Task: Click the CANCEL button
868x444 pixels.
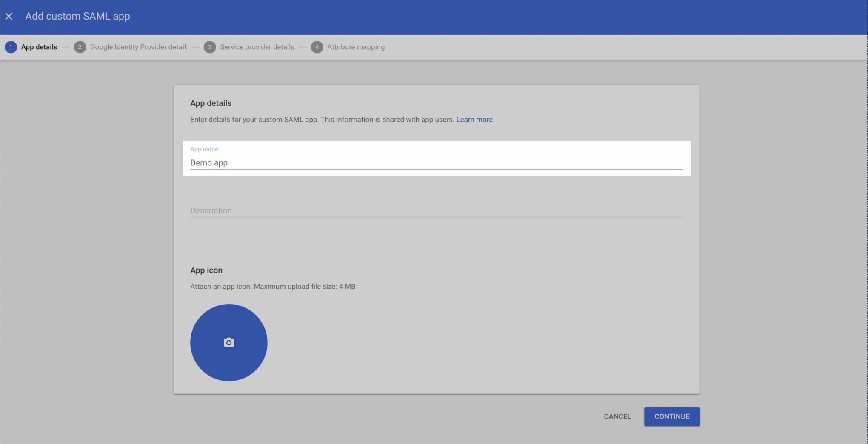Action: click(x=617, y=416)
